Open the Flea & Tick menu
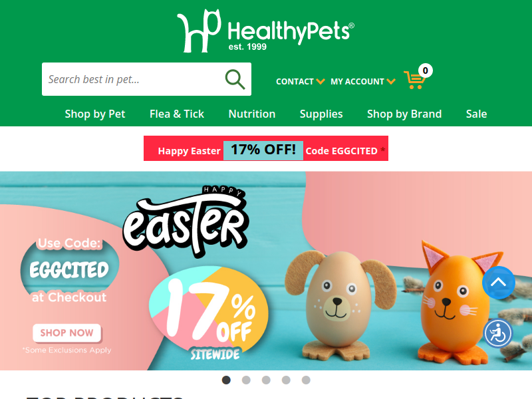 [x=177, y=114]
